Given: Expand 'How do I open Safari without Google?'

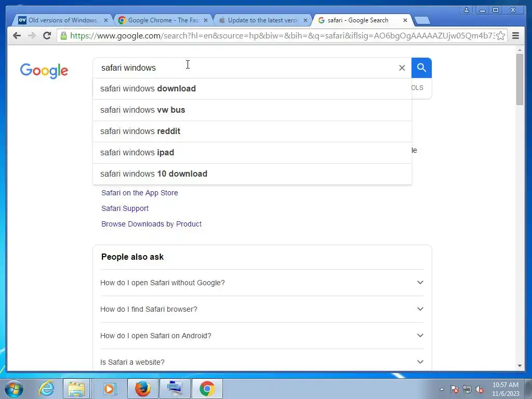Looking at the screenshot, I should coord(262,283).
